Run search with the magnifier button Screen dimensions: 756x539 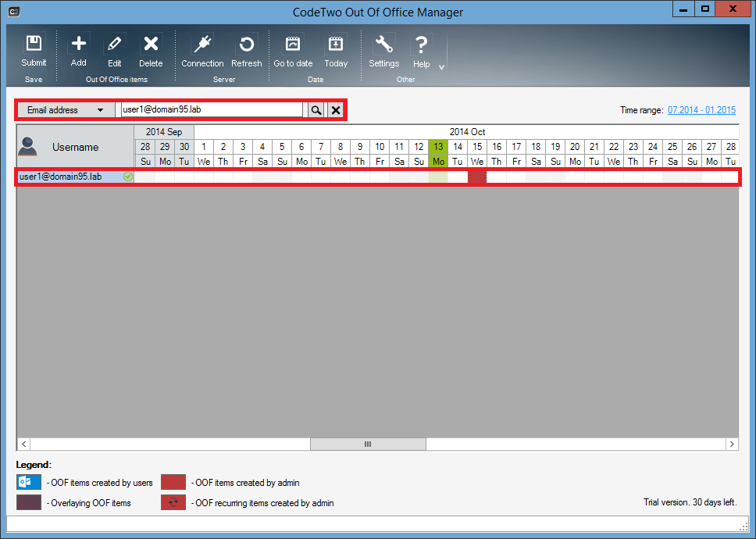coord(316,110)
